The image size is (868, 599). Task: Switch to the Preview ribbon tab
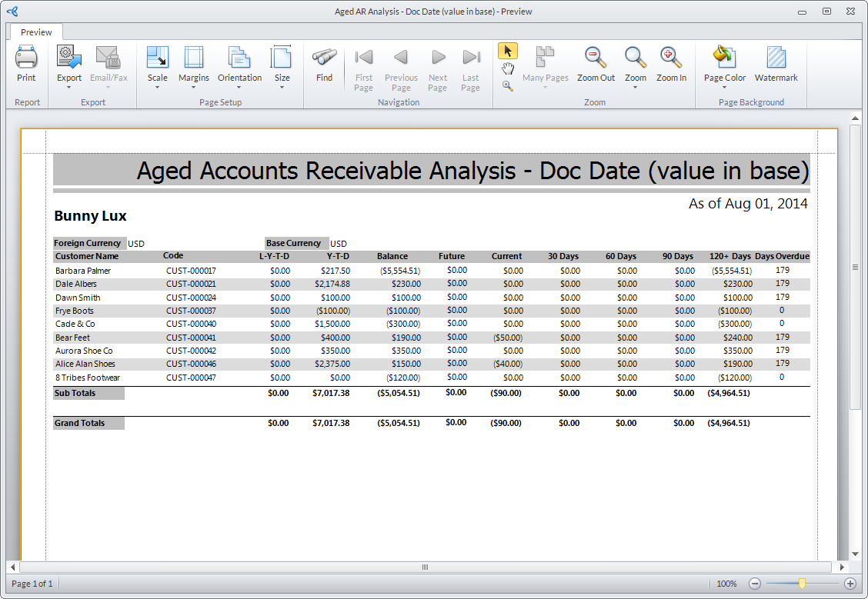point(36,32)
